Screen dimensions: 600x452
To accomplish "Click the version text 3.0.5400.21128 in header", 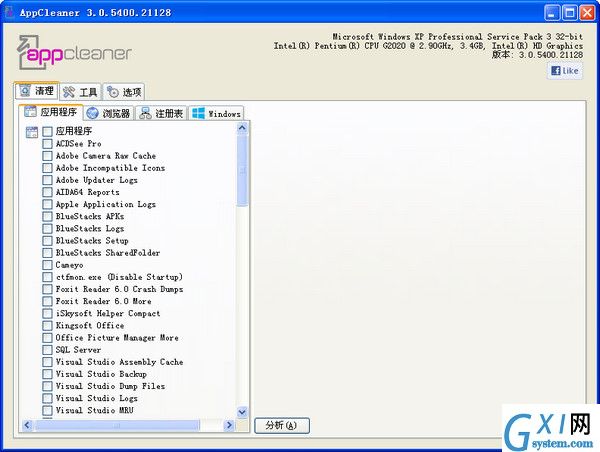I will tap(551, 55).
